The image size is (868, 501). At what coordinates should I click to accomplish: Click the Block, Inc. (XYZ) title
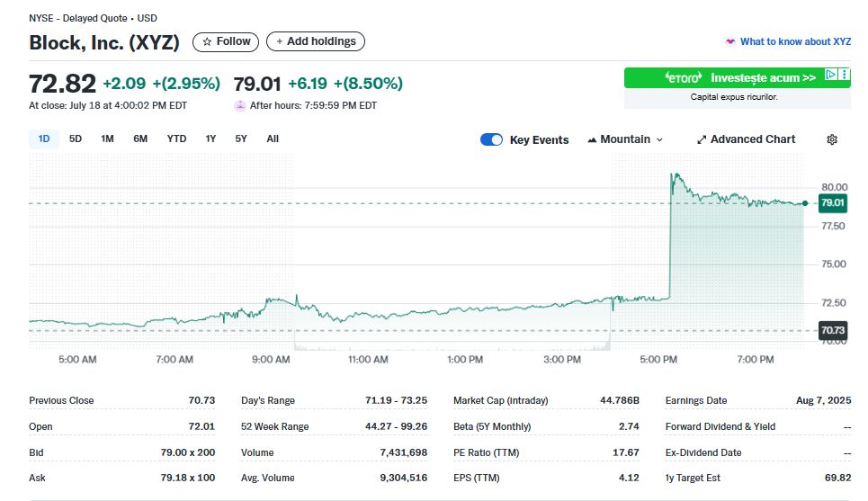[x=104, y=42]
